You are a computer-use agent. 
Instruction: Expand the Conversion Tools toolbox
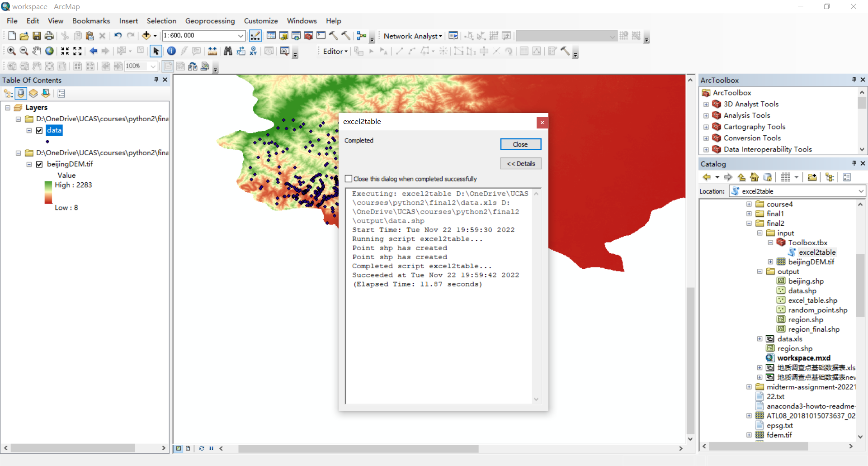click(706, 138)
